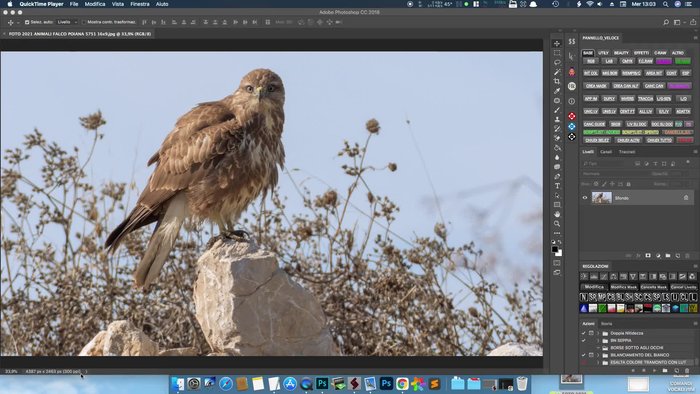Select the Magic Wand tool

point(557,72)
